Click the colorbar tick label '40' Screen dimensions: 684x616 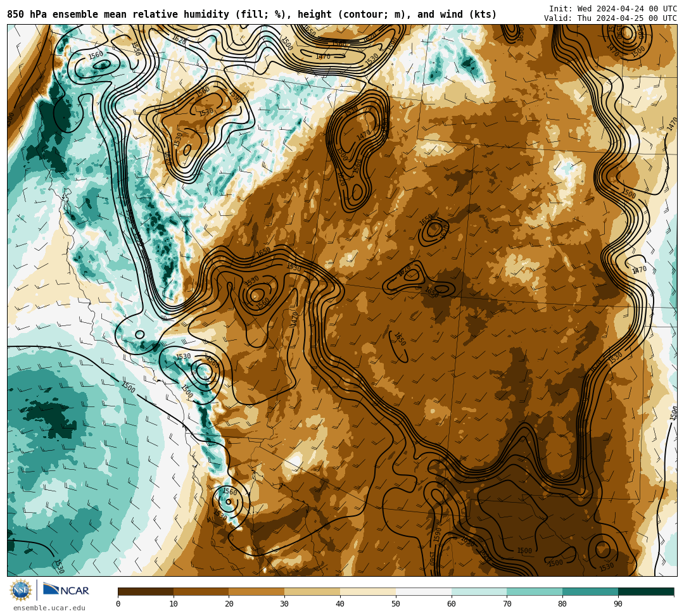pos(340,604)
